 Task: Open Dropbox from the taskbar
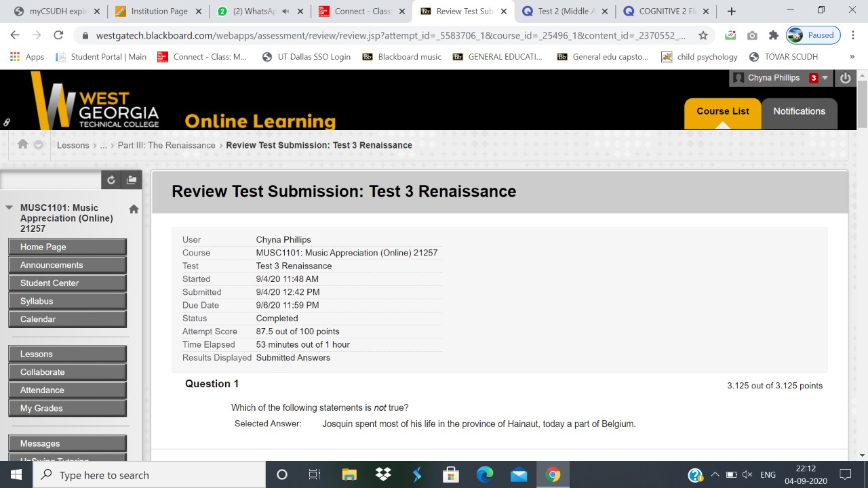click(x=383, y=474)
